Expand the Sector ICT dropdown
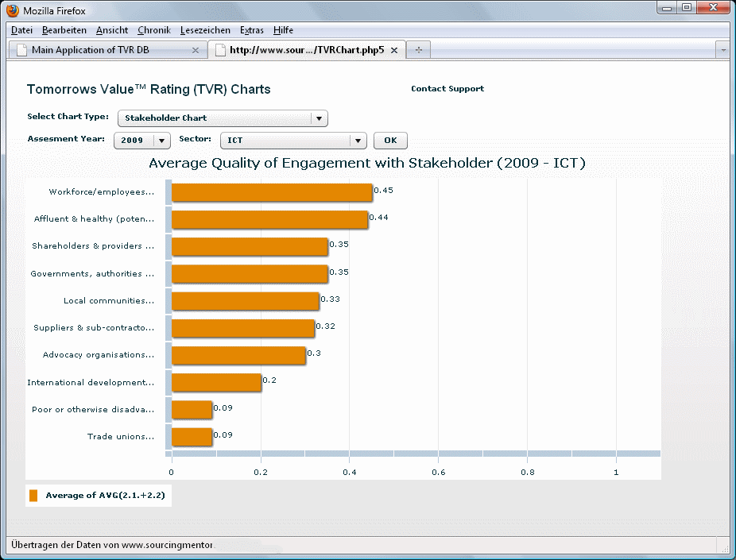 tap(358, 141)
